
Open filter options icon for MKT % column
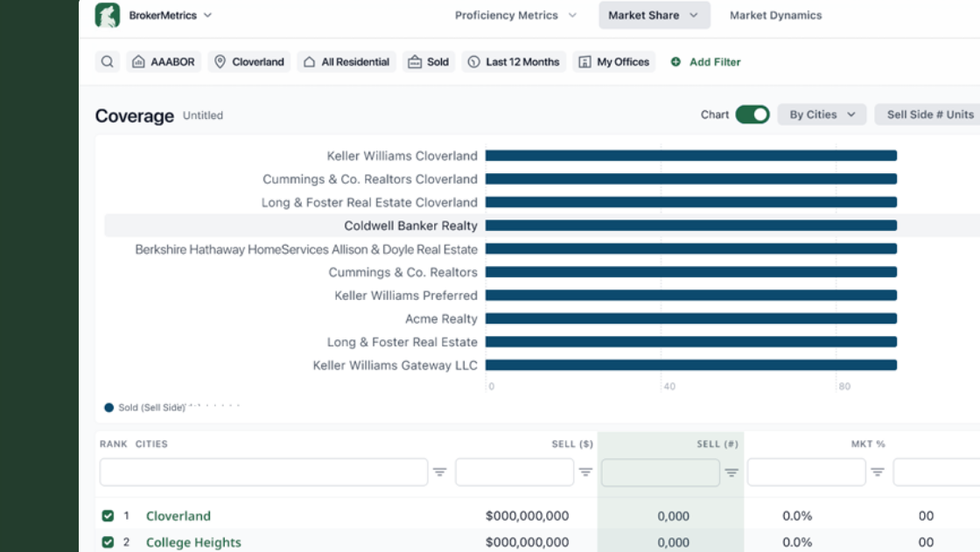pos(878,472)
